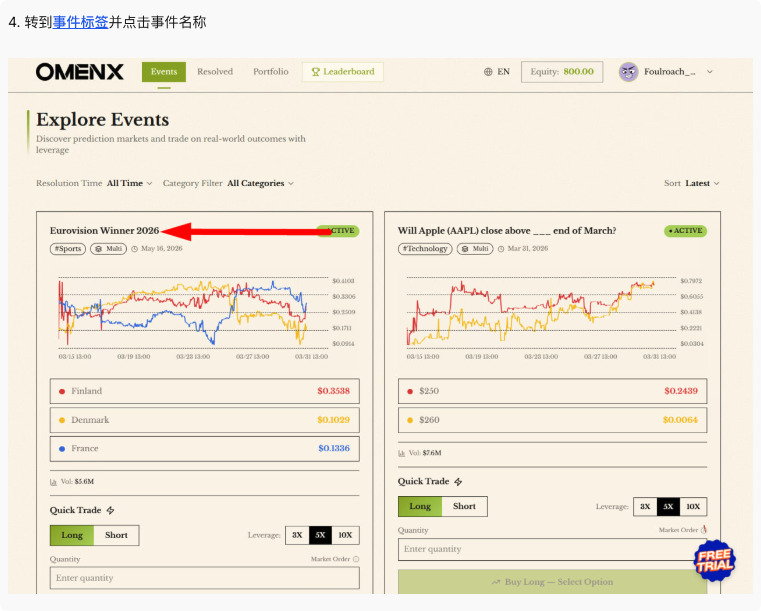Click the FREE TRIAL badge

point(714,561)
